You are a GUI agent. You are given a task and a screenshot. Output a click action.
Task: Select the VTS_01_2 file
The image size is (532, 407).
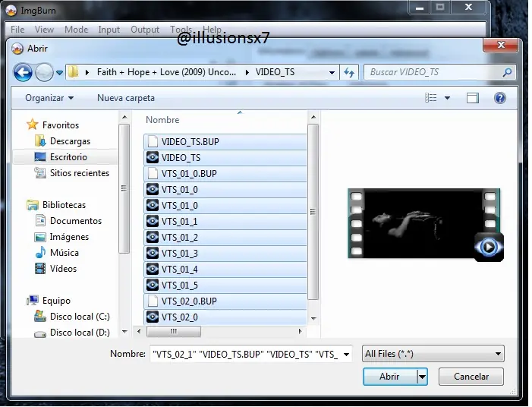tap(225, 237)
